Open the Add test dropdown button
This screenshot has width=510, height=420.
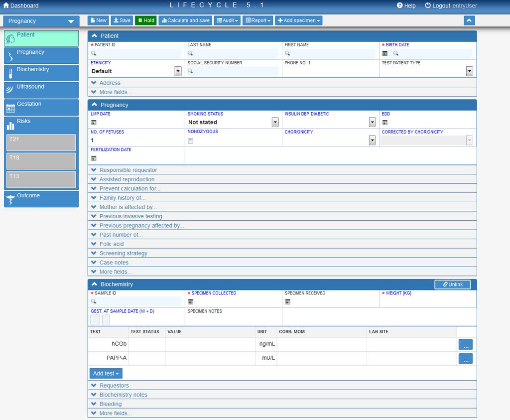click(x=106, y=374)
